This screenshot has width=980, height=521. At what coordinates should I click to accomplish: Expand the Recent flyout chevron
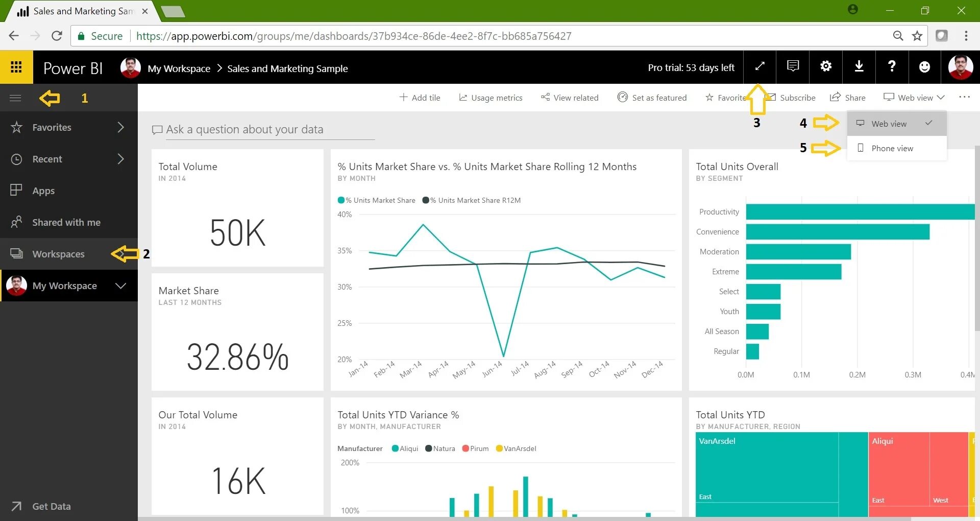121,159
